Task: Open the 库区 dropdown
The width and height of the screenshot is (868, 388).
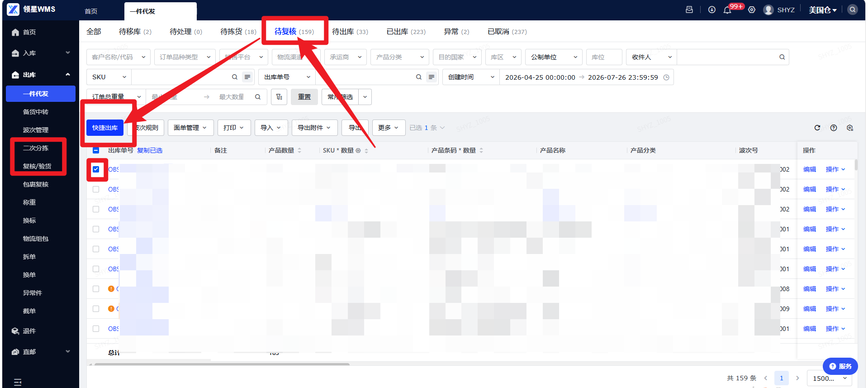Action: (503, 57)
